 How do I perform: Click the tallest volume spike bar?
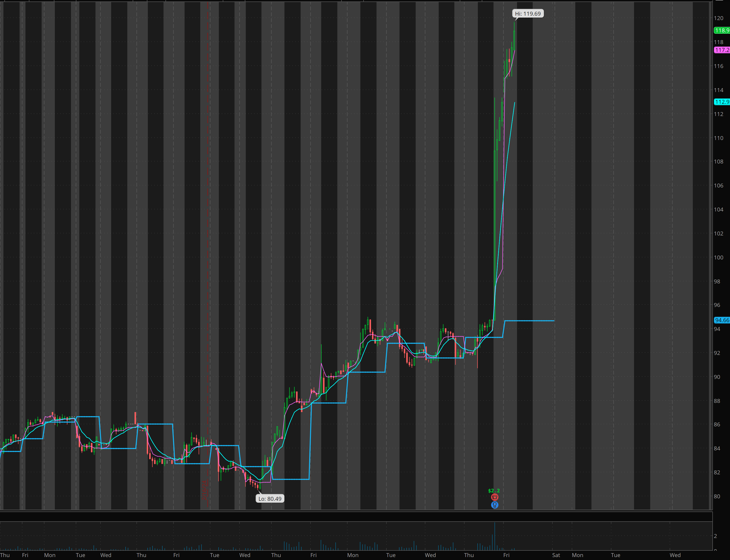495,537
